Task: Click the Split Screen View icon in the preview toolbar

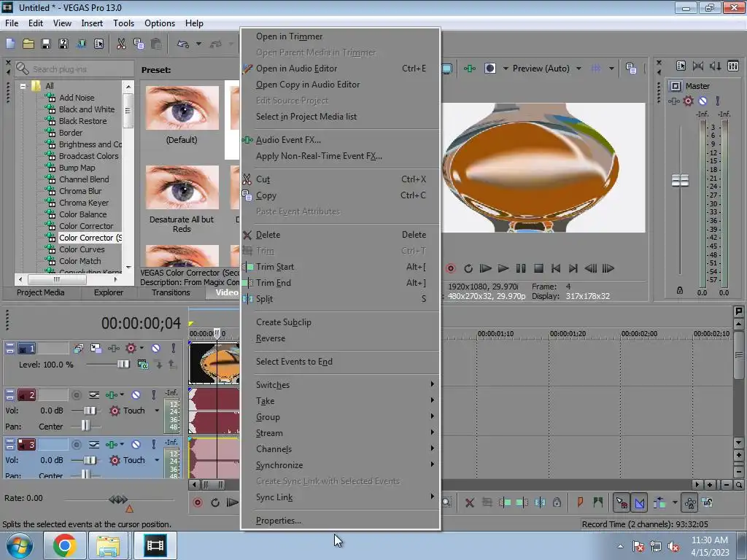Action: tap(489, 69)
